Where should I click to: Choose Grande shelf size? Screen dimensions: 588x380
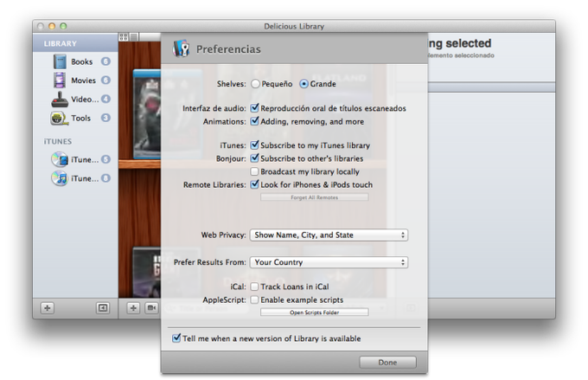click(304, 84)
